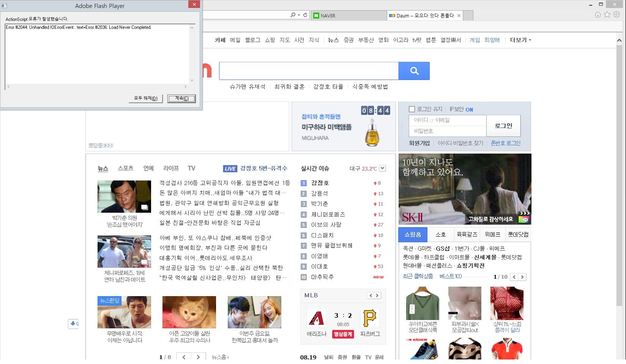Viewport: 626px width, 364px height.
Task: Select the 연예 news tab
Action: point(148,168)
